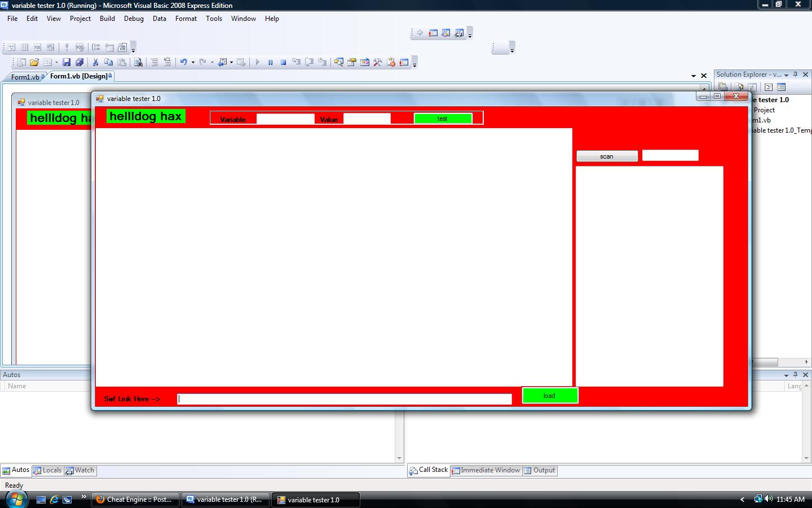
Task: Click the Step Out icon
Action: click(x=322, y=62)
